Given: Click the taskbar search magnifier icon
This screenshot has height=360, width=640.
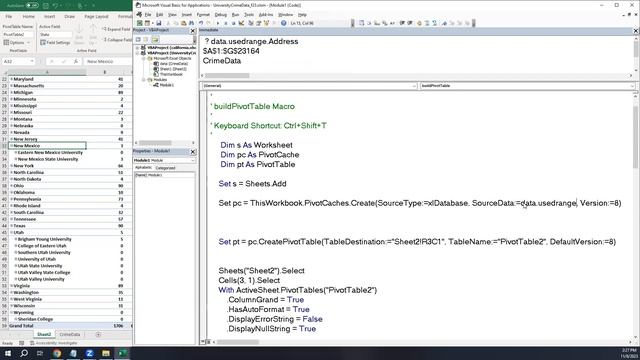Looking at the screenshot, I should click(24, 353).
